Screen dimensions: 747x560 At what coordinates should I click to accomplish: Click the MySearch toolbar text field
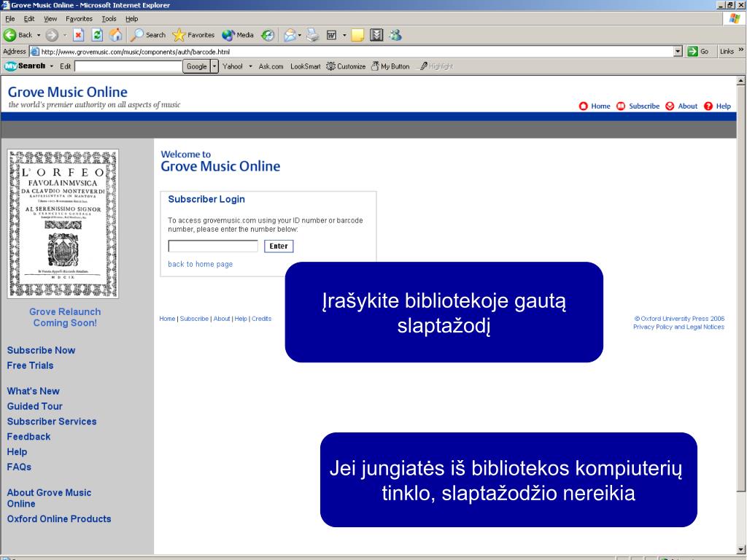coord(128,66)
